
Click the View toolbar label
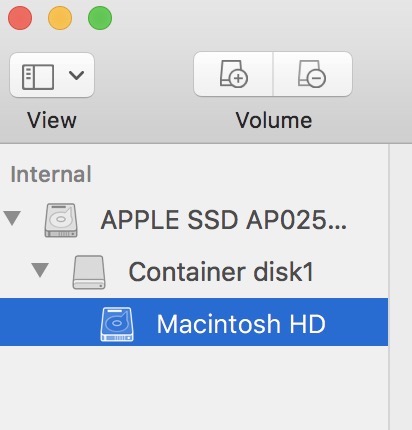point(52,120)
